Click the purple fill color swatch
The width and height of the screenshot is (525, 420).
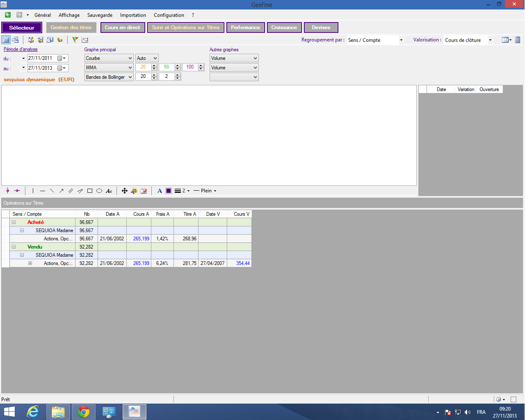point(169,191)
